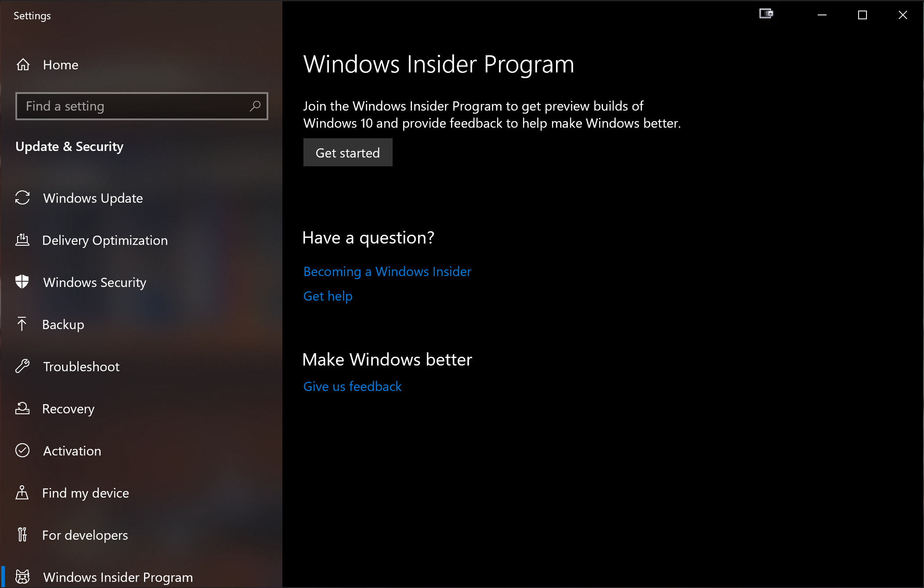Click the Give us feedback link
This screenshot has height=588, width=924.
click(x=352, y=386)
